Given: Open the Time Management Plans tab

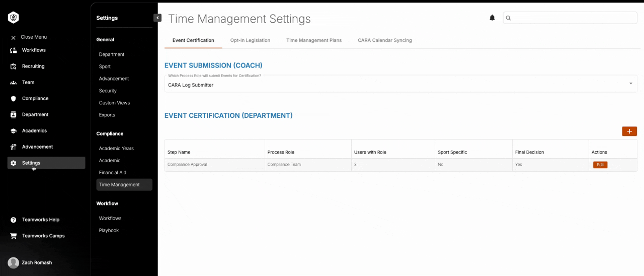Looking at the screenshot, I should tap(314, 40).
